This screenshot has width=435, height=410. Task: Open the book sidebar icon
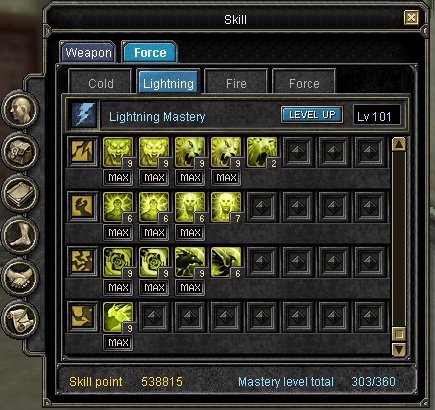pos(20,192)
